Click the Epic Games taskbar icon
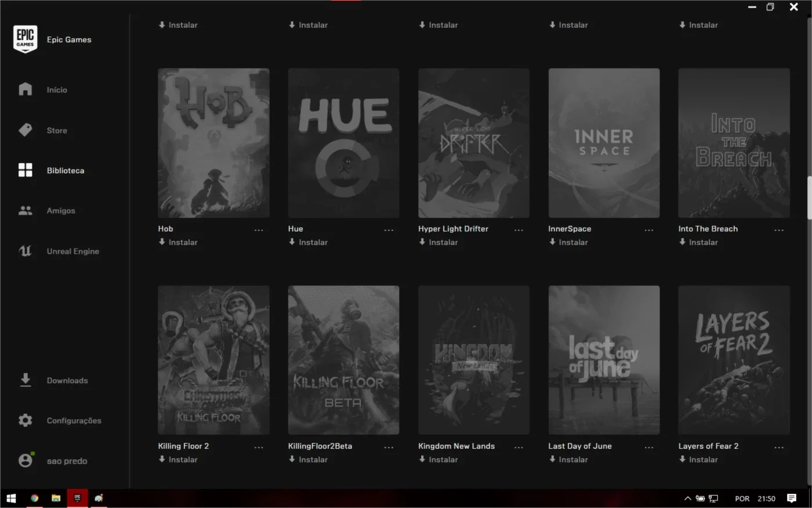The width and height of the screenshot is (812, 508). (x=77, y=498)
